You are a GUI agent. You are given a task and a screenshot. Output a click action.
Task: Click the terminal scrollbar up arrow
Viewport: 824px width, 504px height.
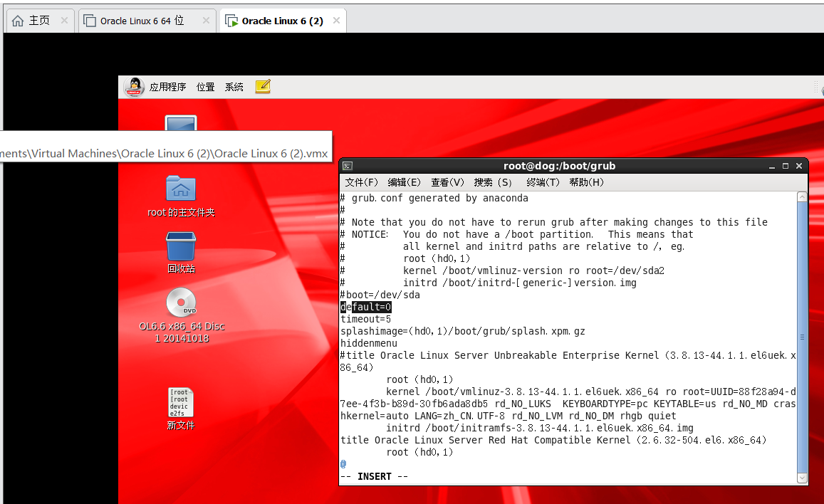802,197
